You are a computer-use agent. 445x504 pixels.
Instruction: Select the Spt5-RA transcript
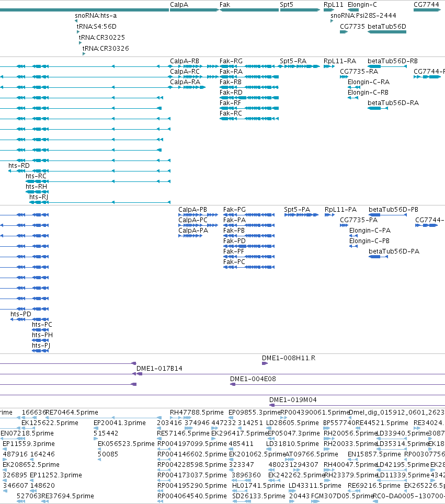[x=299, y=66]
